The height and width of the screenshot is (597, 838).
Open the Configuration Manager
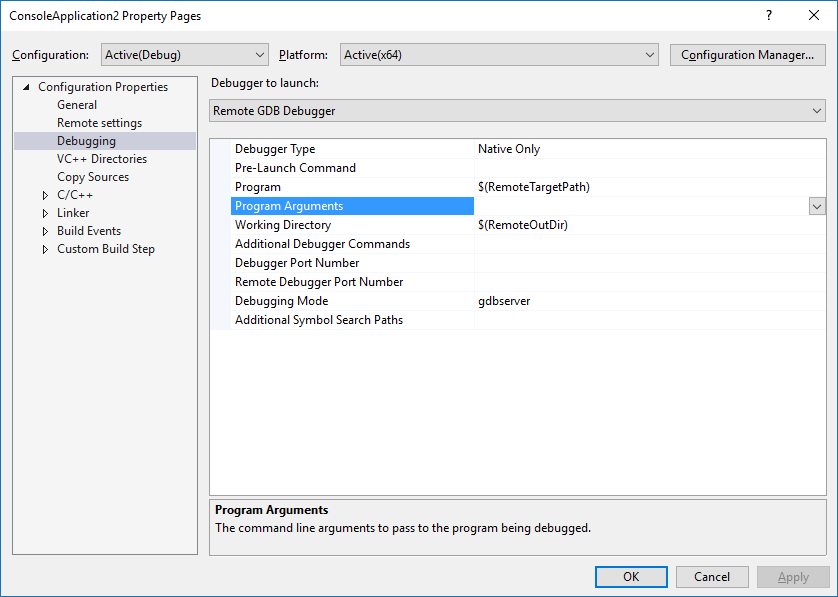[x=747, y=54]
